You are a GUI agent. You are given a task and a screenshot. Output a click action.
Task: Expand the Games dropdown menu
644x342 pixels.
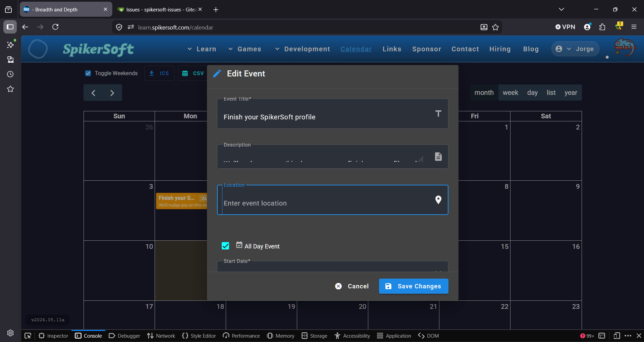(245, 49)
